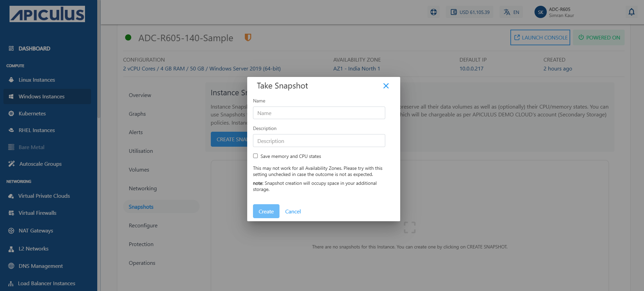The image size is (644, 291).
Task: Click the NAT Gateways sidebar icon
Action: pos(11,231)
